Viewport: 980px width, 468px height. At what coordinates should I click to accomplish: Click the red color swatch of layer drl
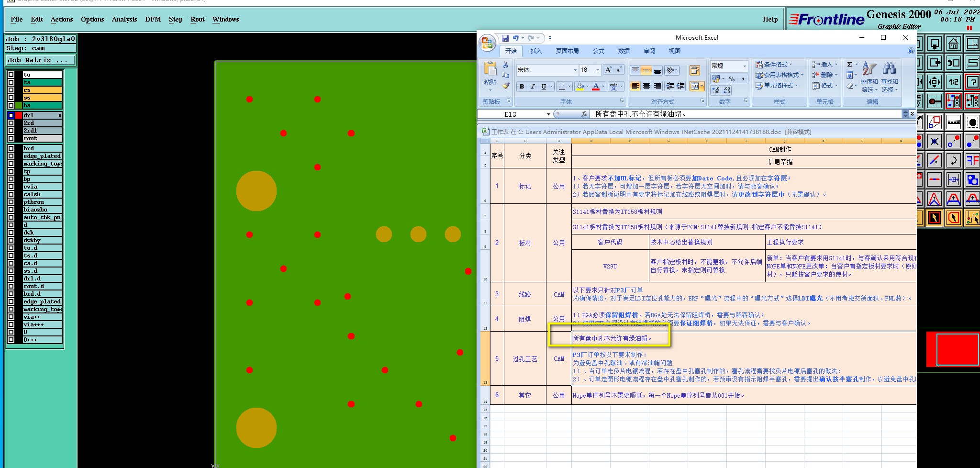[x=19, y=115]
